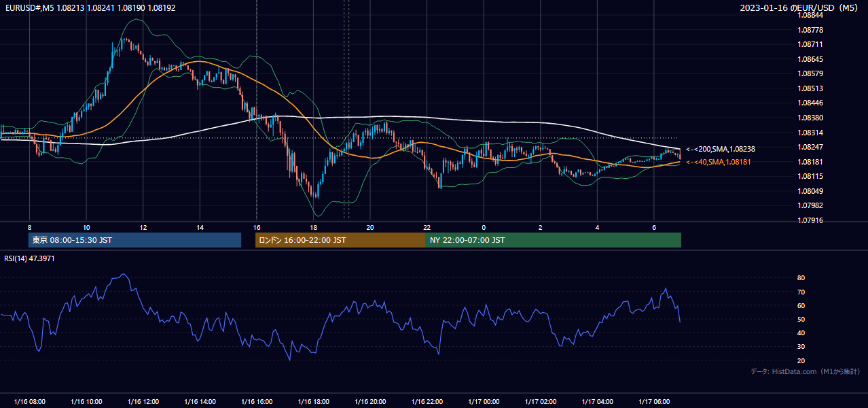Click the 1.08314 price axis label
The image size is (868, 408).
click(810, 133)
